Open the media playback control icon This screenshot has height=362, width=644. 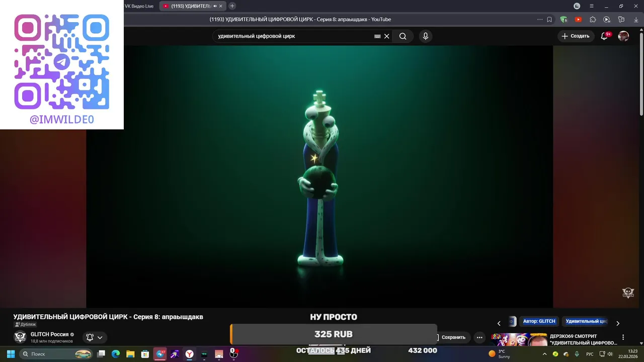pyautogui.click(x=607, y=20)
